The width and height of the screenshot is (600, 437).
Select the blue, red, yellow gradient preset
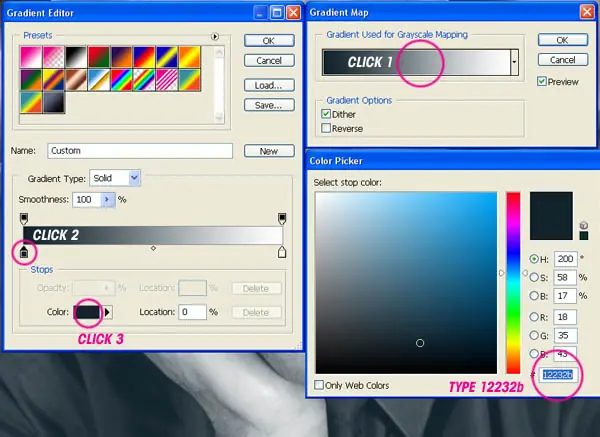144,57
